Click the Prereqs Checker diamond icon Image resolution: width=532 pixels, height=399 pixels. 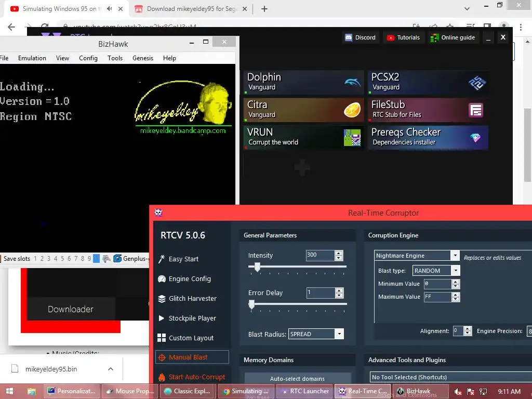(x=475, y=137)
